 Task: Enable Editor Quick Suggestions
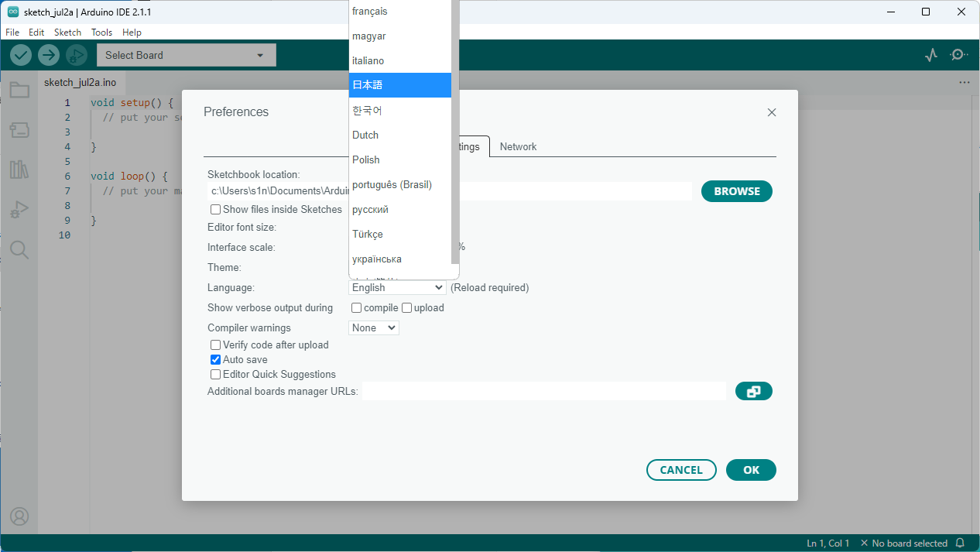216,375
